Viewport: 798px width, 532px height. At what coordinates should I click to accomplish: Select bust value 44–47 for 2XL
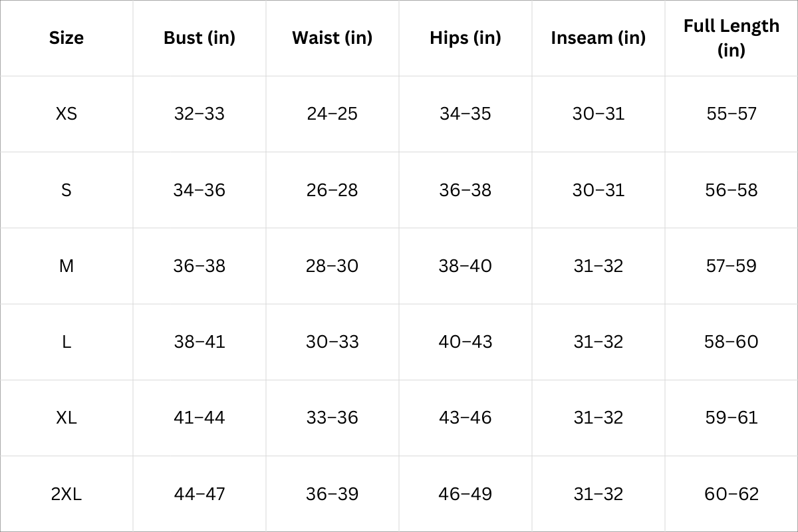[x=199, y=494]
